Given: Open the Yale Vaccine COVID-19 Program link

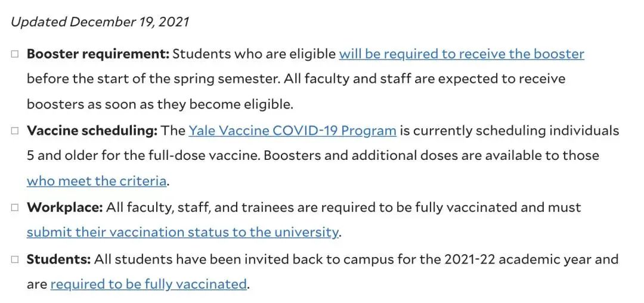Looking at the screenshot, I should pos(292,131).
